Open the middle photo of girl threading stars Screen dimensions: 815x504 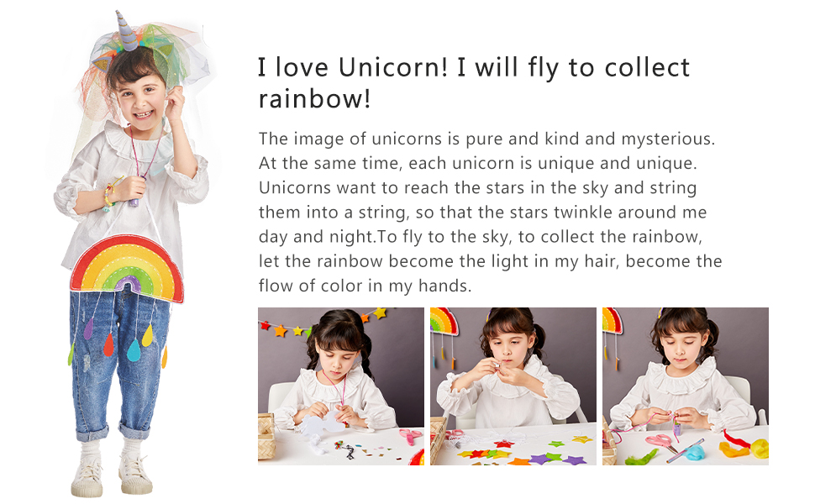coord(513,386)
